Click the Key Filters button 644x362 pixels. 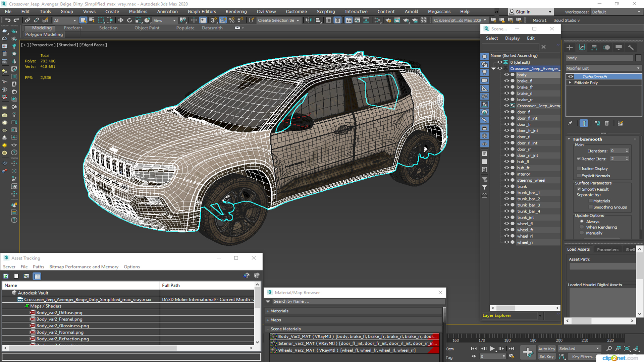coord(584,357)
